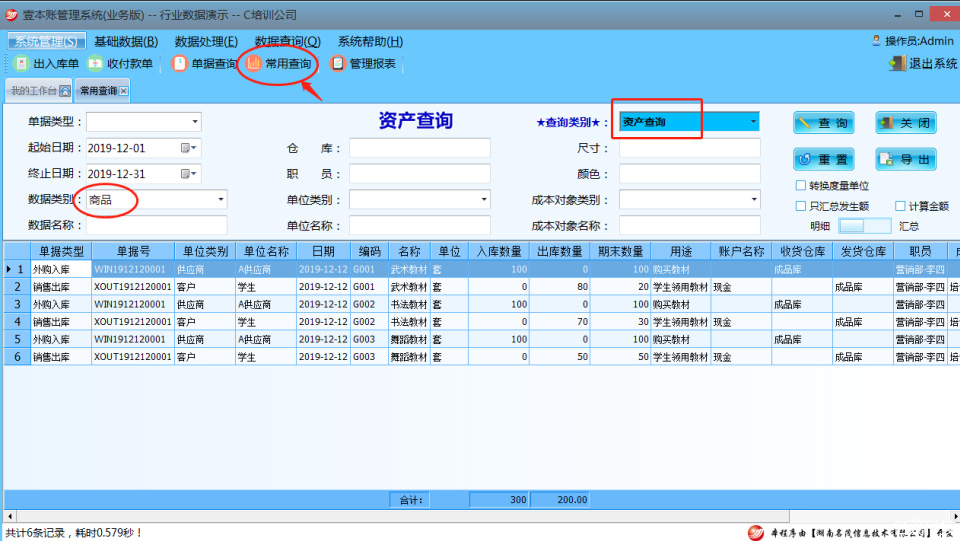Open the 数据查询(Q) menu
The image size is (960, 541).
(x=287, y=41)
